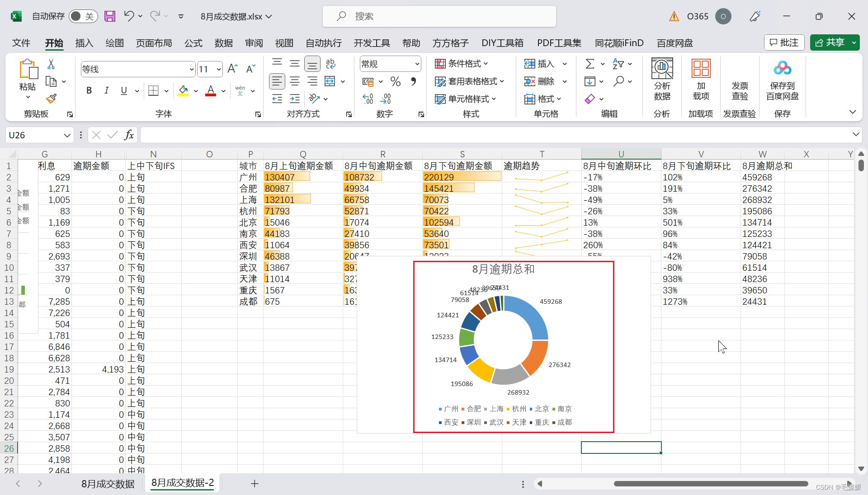Click the Clear eraser icon
This screenshot has height=495, width=868.
[x=590, y=99]
